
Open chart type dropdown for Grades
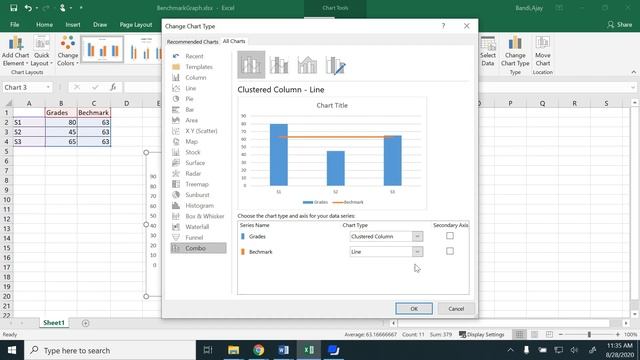[x=417, y=236]
